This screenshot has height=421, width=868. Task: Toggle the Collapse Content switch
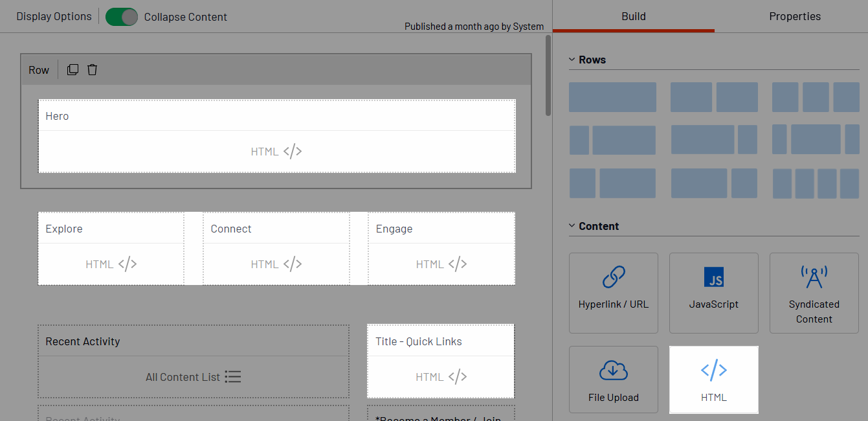122,17
